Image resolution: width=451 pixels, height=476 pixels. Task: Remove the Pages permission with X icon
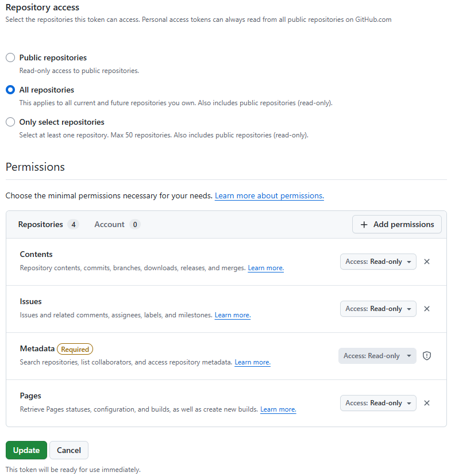427,403
